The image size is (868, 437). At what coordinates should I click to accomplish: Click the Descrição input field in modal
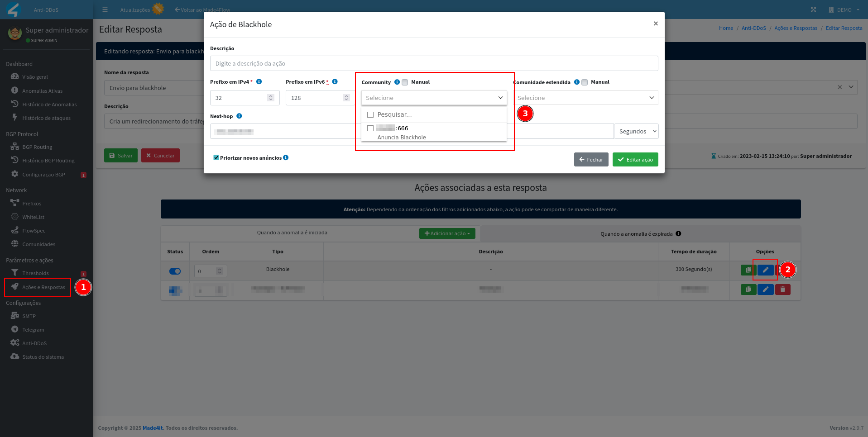tap(434, 64)
